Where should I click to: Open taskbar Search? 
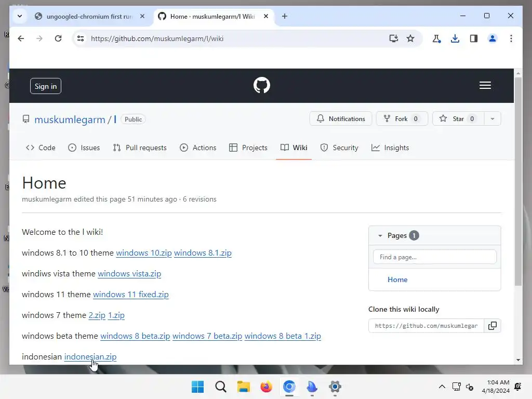[220, 387]
